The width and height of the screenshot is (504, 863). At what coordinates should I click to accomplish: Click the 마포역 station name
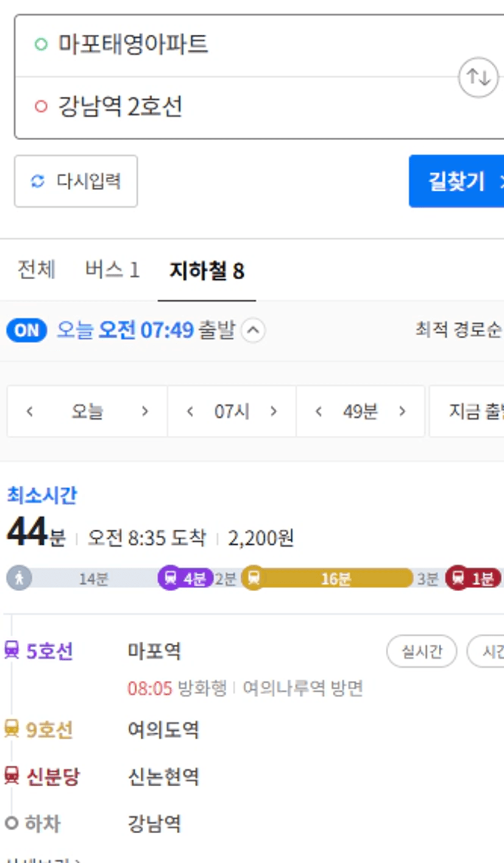point(154,651)
